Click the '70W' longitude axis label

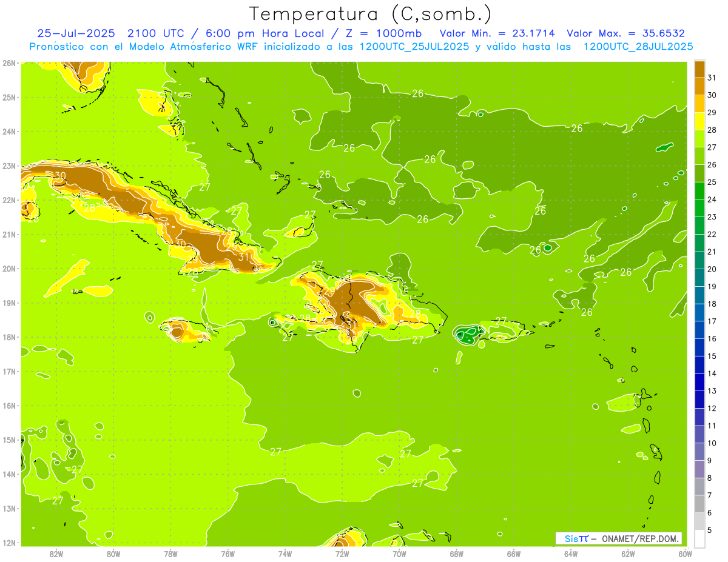tap(399, 554)
